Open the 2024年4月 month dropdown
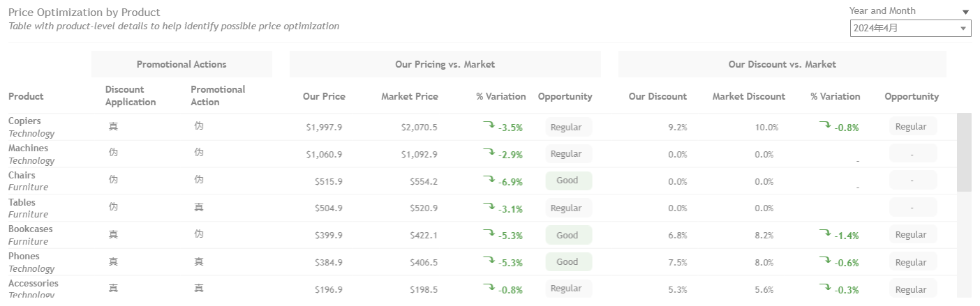This screenshot has height=306, width=980. (910, 29)
